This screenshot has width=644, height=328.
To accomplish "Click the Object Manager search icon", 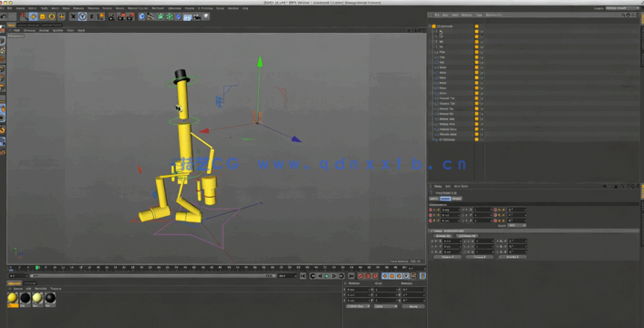I will click(623, 15).
